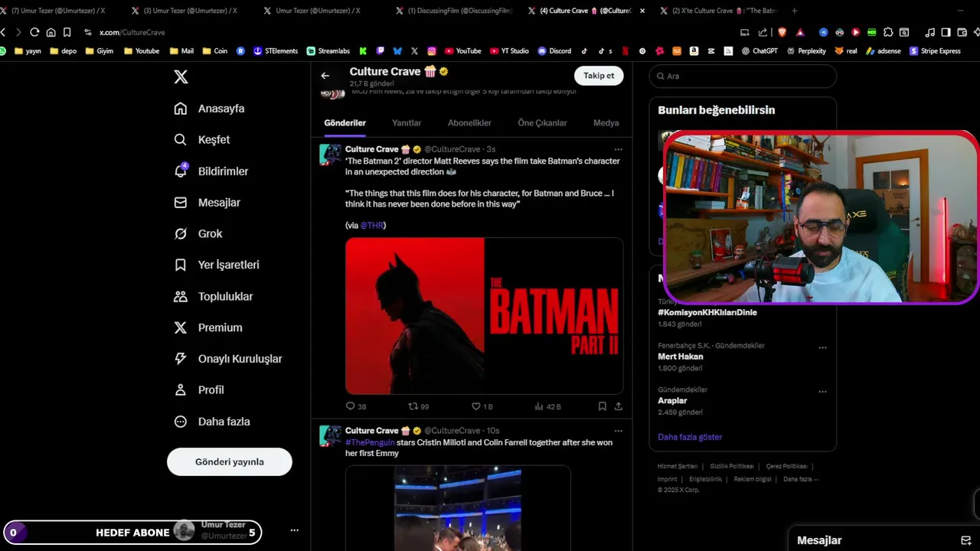Open Hizmet Şartları footer link
980x551 pixels.
coord(678,466)
